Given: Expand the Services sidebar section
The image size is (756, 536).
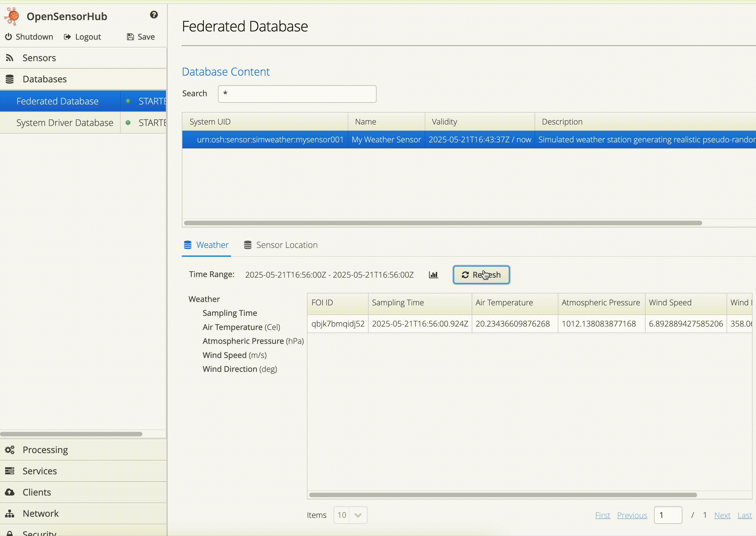Looking at the screenshot, I should 40,471.
